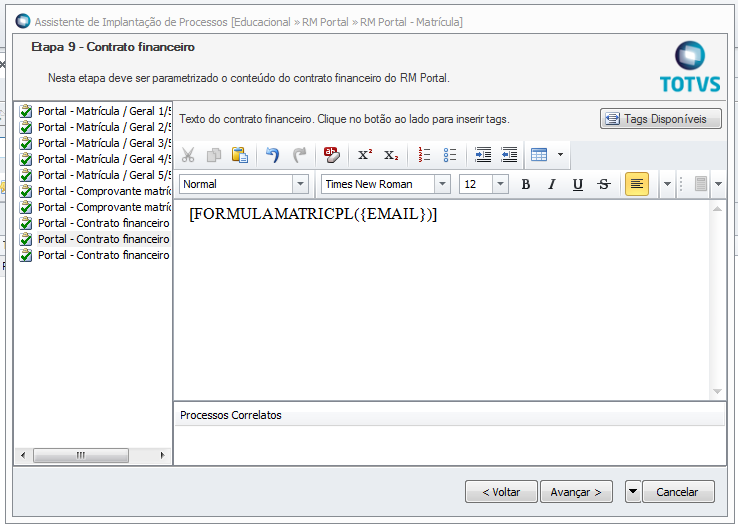Open the table dropdown arrow
Image resolution: width=738 pixels, height=529 pixels.
pyautogui.click(x=560, y=155)
